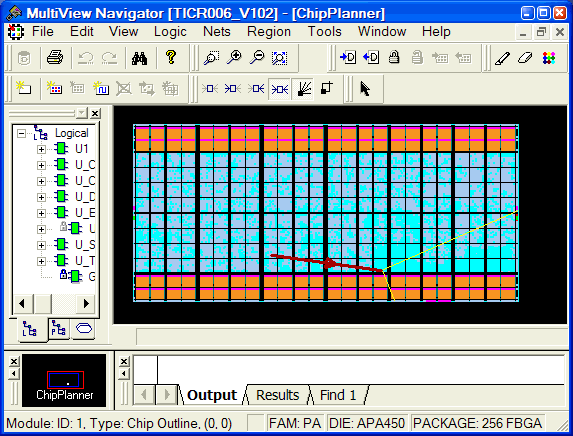This screenshot has width=573, height=436.
Task: Click the pencil draw tool icon
Action: (x=502, y=58)
